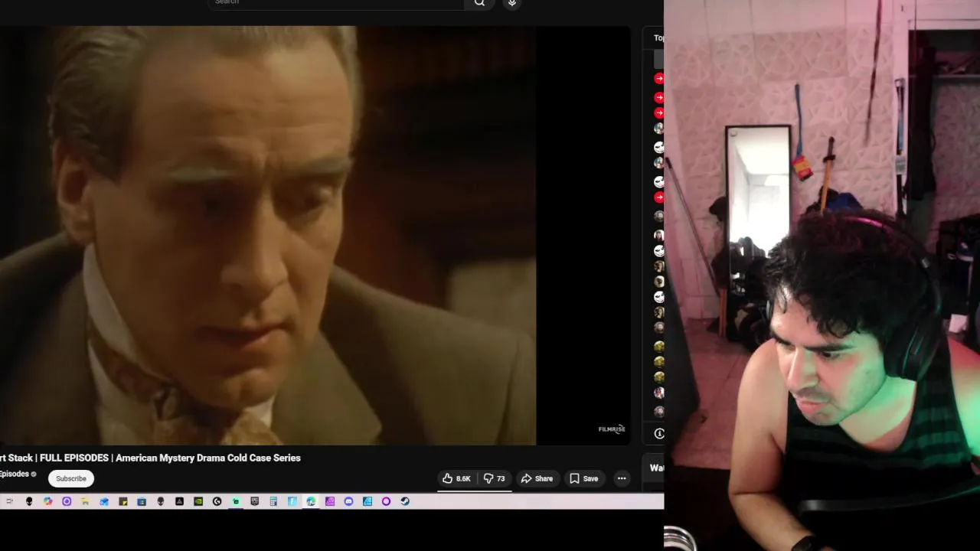The height and width of the screenshot is (551, 980).
Task: Focus the YouTube search input field
Action: tap(335, 3)
